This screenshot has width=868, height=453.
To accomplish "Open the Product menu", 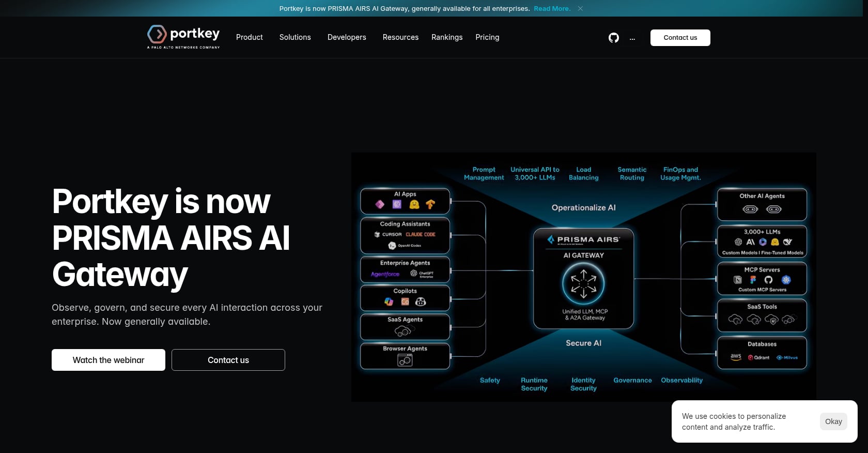I will point(250,37).
